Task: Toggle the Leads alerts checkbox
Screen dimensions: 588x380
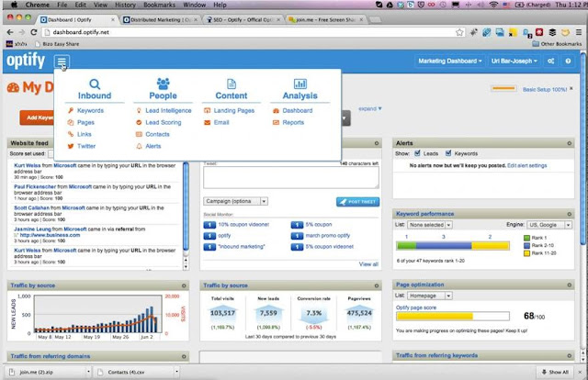Action: [x=417, y=153]
